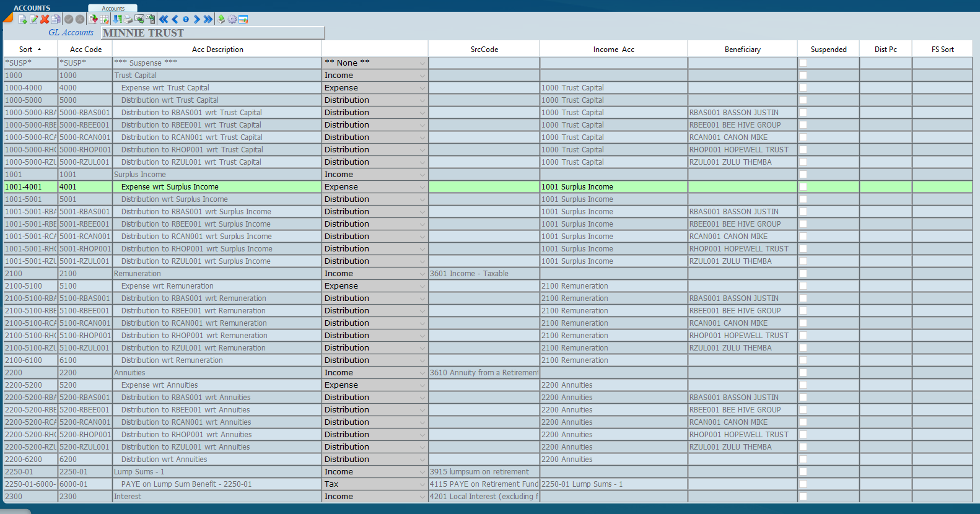Check Suspended box for Remuneration account 2100
Screen dimensions: 980x514
(x=803, y=274)
